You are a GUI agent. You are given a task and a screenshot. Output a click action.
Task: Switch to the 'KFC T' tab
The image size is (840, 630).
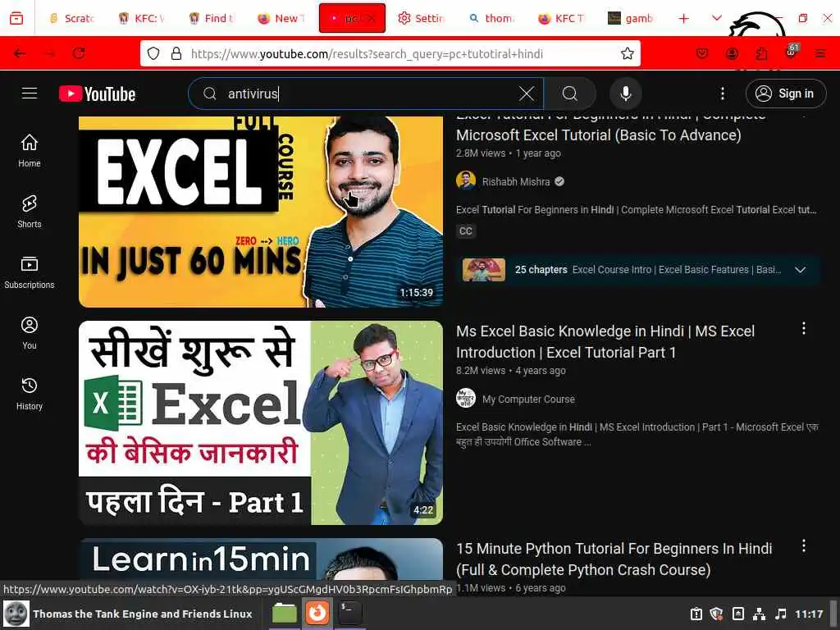click(562, 18)
